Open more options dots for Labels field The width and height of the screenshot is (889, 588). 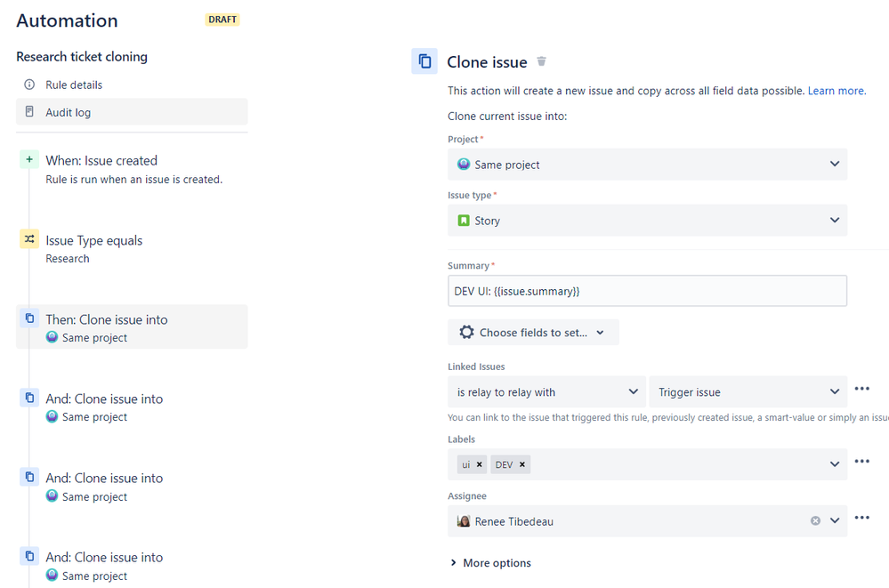861,461
